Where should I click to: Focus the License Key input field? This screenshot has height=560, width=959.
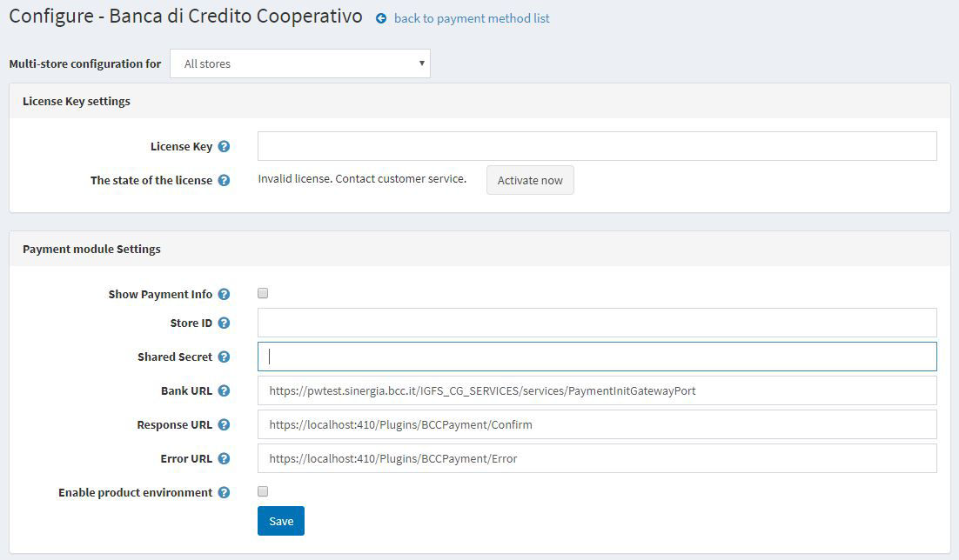tap(597, 146)
